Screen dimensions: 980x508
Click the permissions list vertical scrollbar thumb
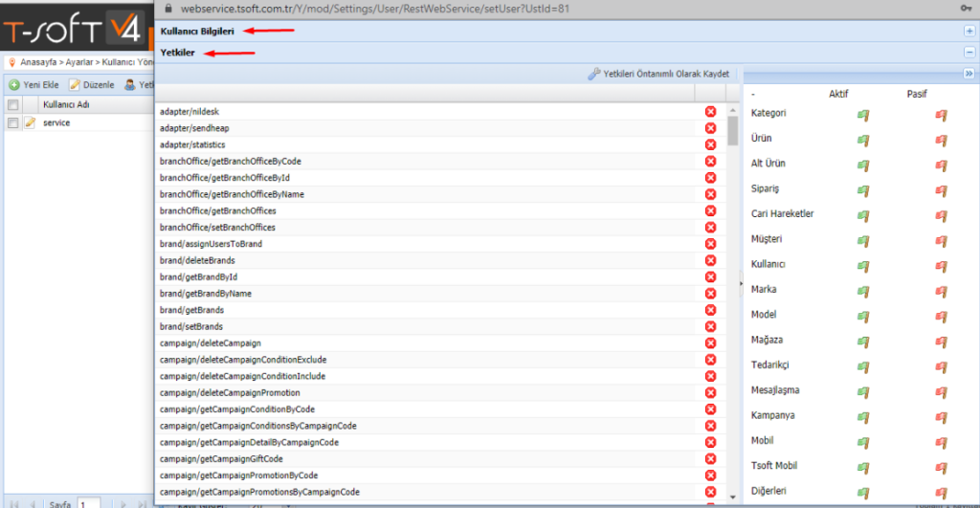click(732, 130)
